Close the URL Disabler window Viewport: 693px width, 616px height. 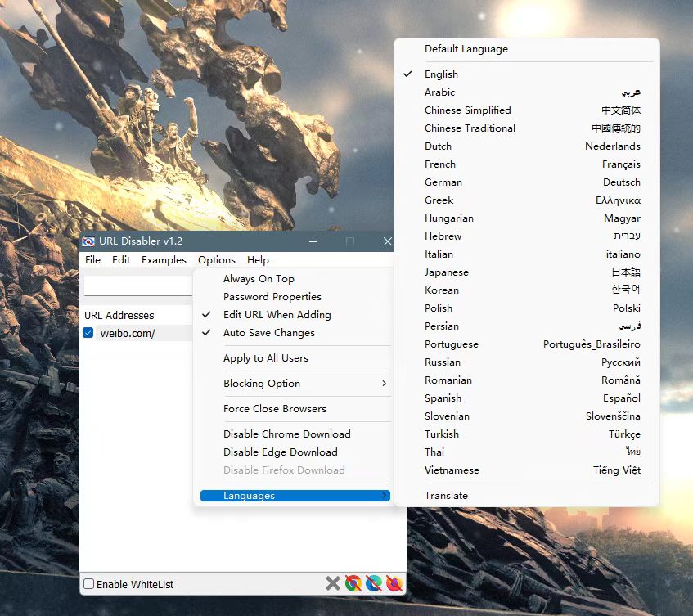click(x=387, y=241)
